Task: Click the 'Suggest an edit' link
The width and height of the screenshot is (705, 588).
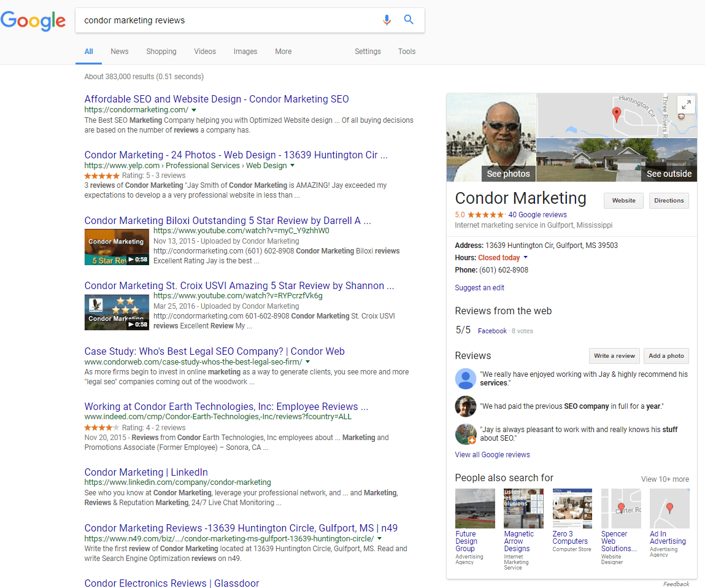Action: (x=479, y=287)
